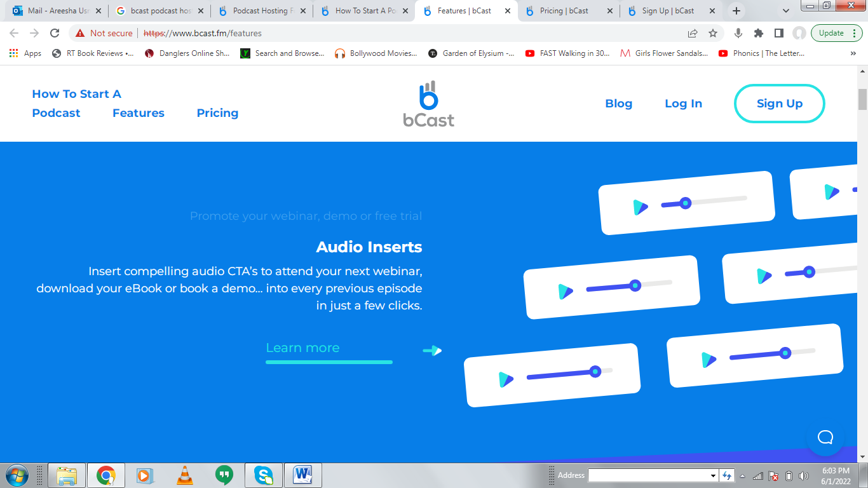Open the Windows Start menu

(x=16, y=475)
